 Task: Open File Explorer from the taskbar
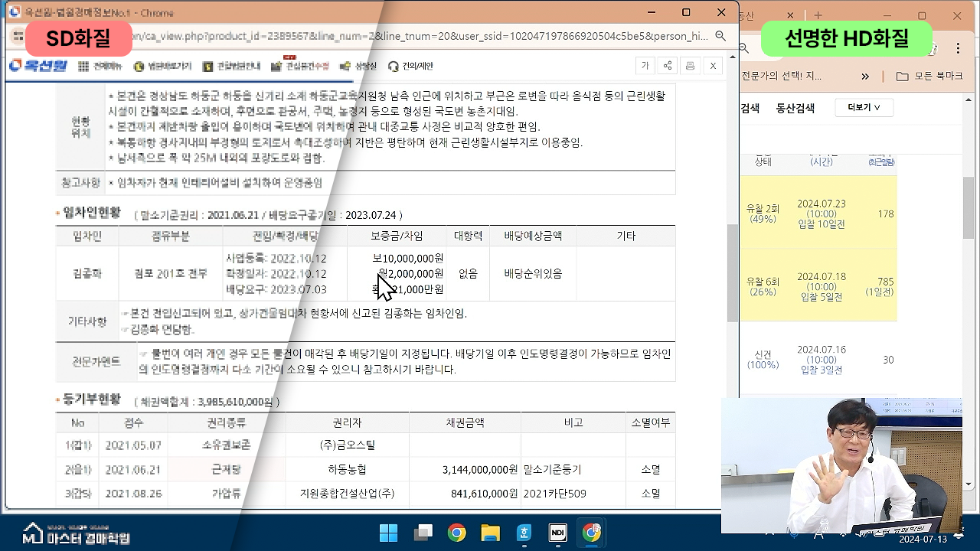(x=490, y=533)
